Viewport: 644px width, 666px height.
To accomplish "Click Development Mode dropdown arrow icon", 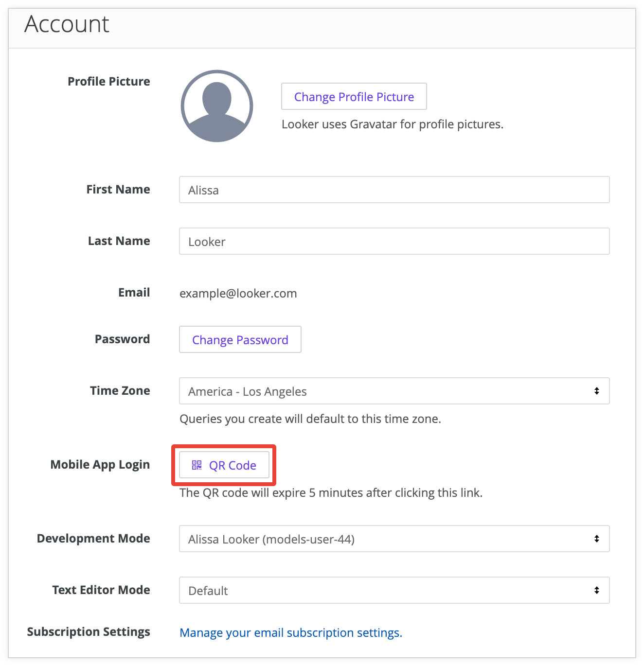I will click(x=596, y=539).
